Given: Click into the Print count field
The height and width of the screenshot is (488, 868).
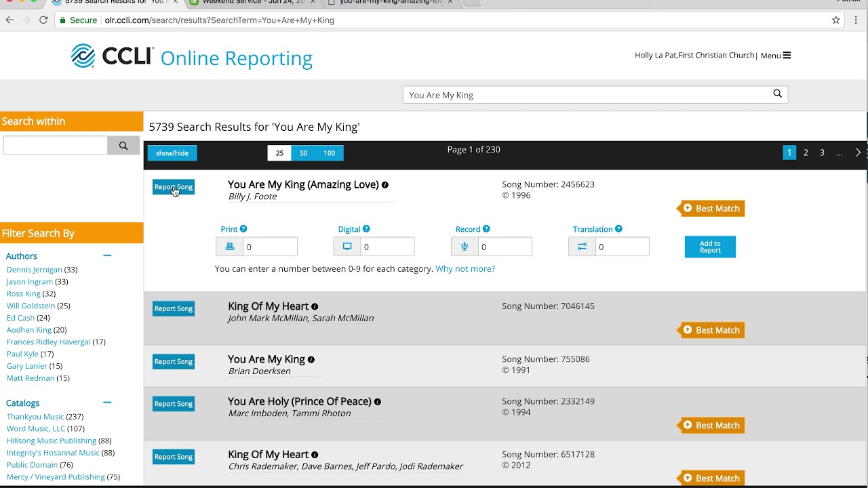Looking at the screenshot, I should 270,247.
